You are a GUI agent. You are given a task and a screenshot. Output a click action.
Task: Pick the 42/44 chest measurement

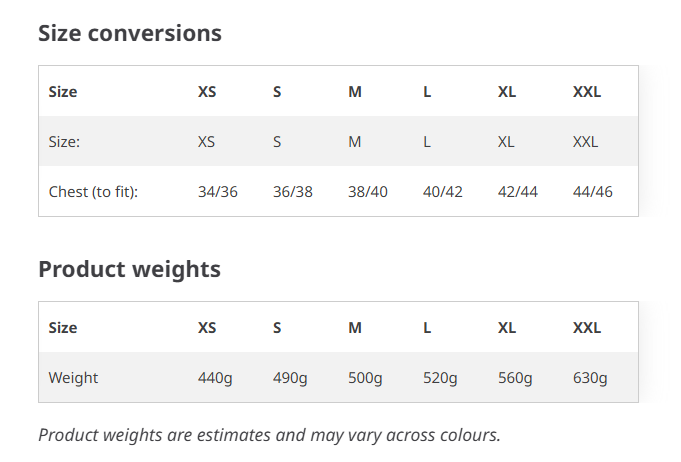point(518,192)
